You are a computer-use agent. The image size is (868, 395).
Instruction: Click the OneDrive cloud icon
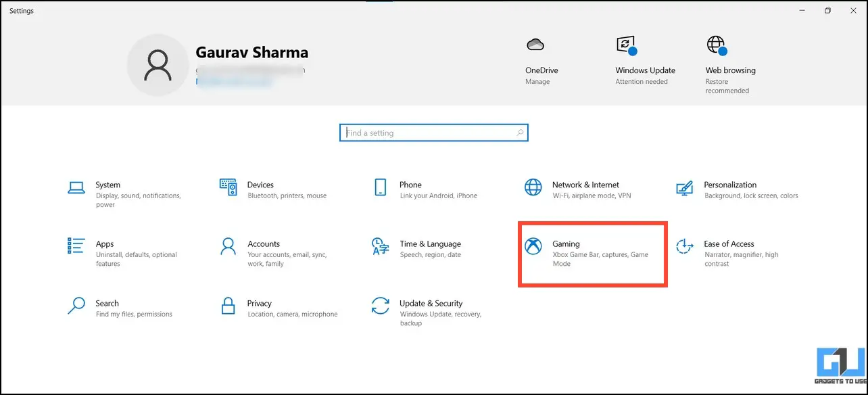[x=535, y=45]
